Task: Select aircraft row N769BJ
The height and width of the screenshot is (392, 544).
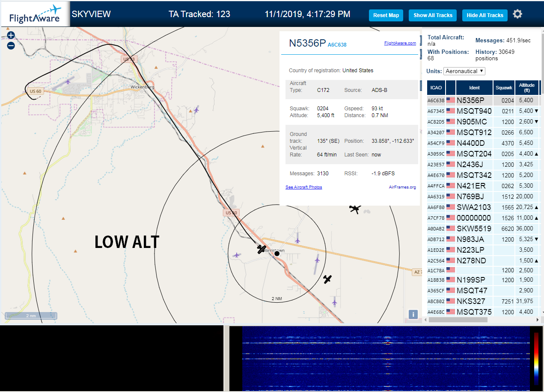Action: [x=483, y=197]
